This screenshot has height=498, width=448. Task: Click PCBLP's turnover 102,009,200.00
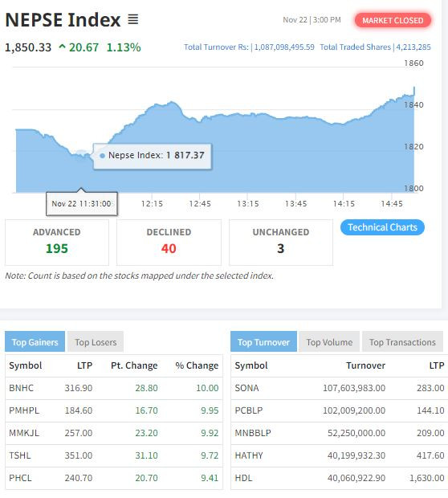pyautogui.click(x=354, y=410)
